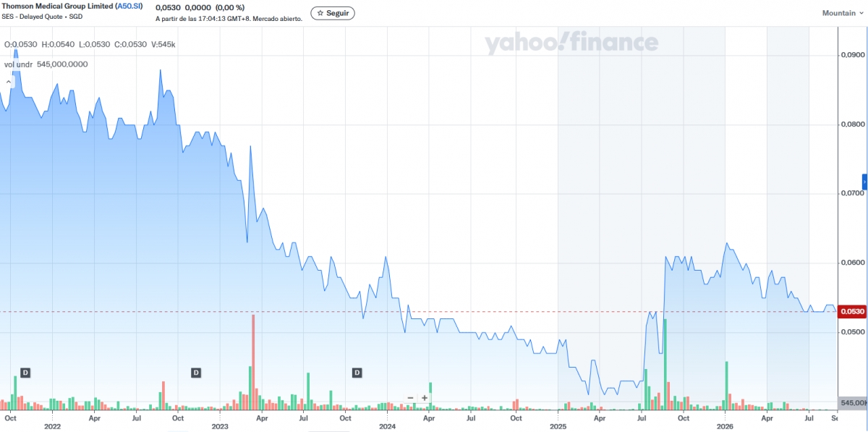Click the SES - Delayed Quote text

(31, 16)
